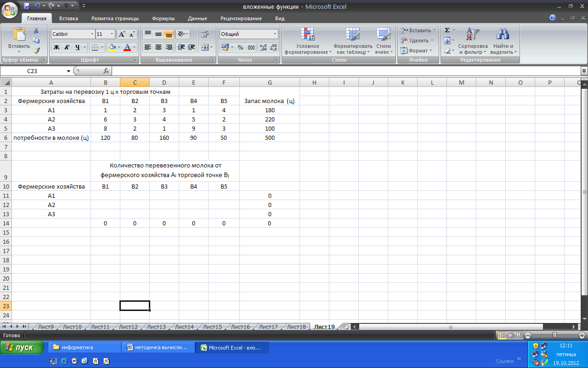
Task: Toggle middle vertical alignment
Action: (x=158, y=34)
